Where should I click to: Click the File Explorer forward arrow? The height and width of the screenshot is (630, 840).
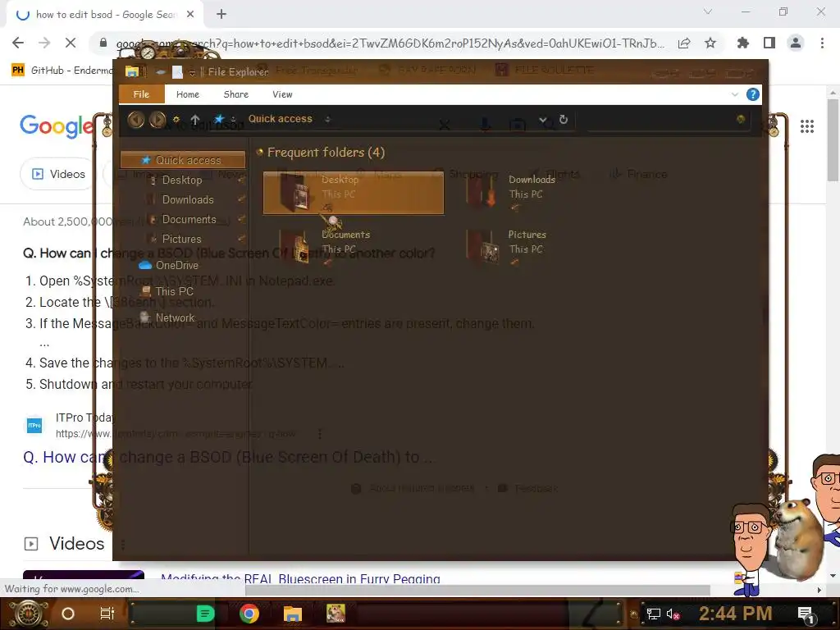pos(157,120)
